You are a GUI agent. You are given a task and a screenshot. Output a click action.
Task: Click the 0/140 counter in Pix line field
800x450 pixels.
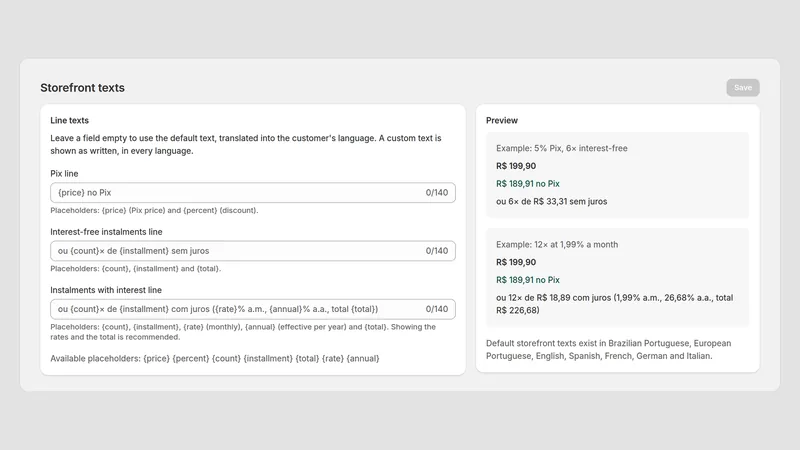click(x=437, y=193)
